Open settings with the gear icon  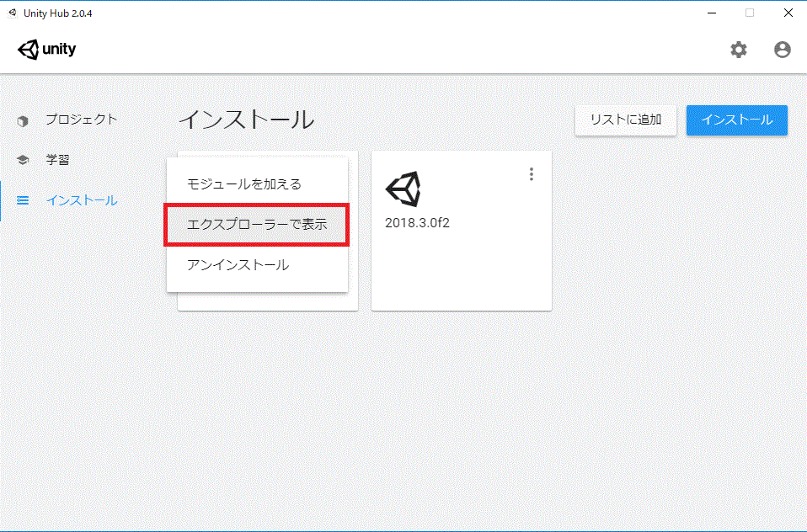(x=738, y=50)
